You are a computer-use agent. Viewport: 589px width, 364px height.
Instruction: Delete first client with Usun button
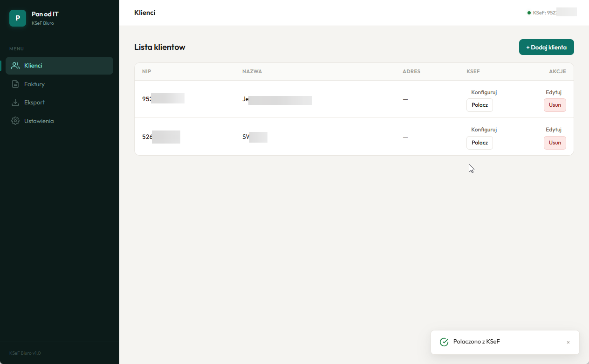click(x=555, y=105)
